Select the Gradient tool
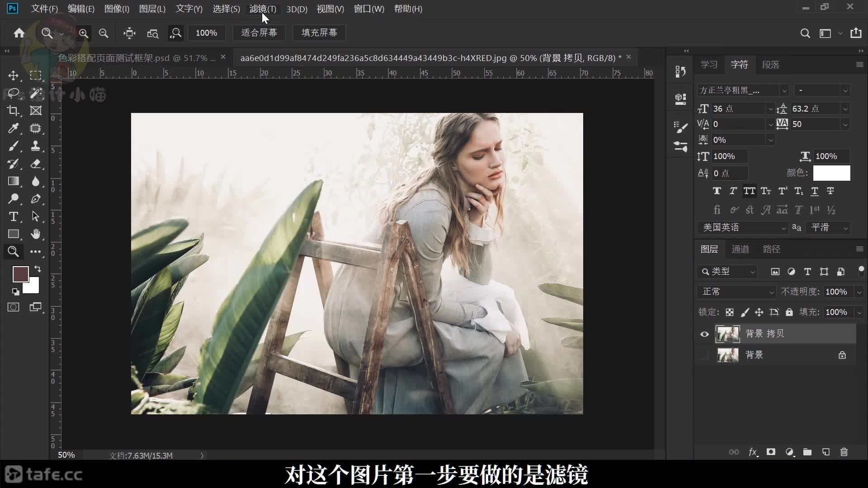 coord(13,181)
